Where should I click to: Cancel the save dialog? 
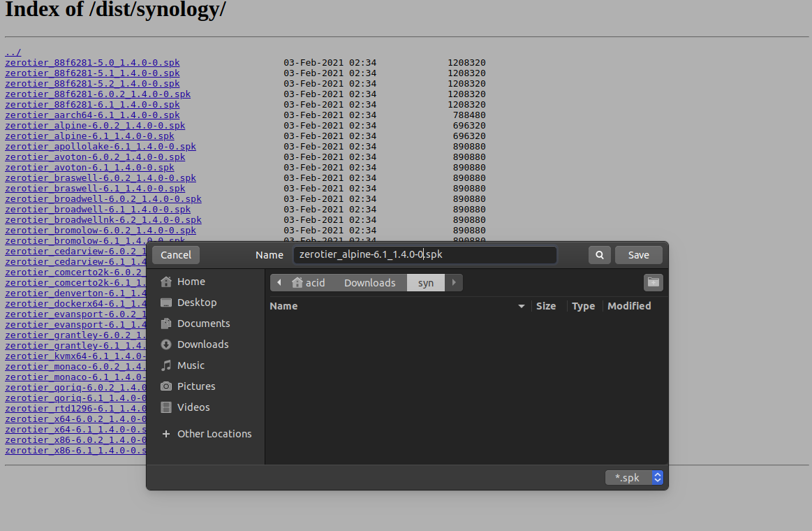tap(175, 255)
